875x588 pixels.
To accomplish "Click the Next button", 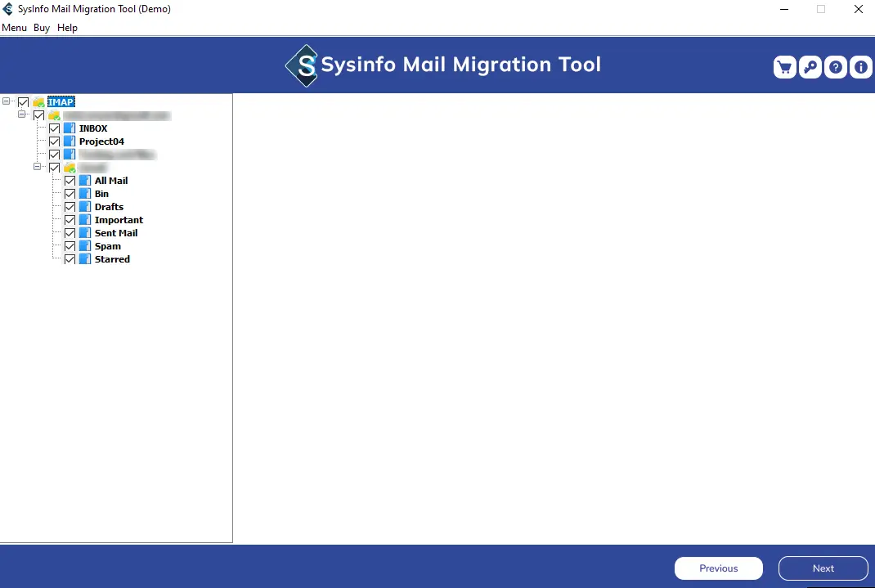I will [x=823, y=568].
